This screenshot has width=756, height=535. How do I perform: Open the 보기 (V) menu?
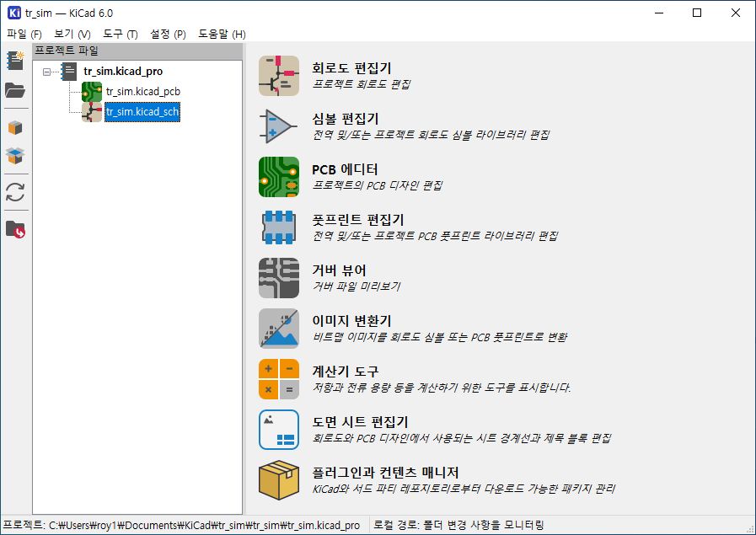[x=72, y=35]
